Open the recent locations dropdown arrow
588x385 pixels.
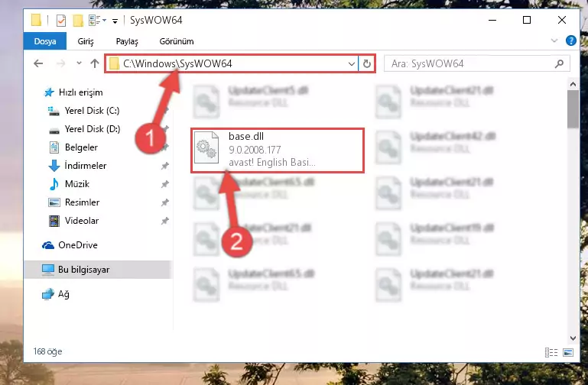79,63
